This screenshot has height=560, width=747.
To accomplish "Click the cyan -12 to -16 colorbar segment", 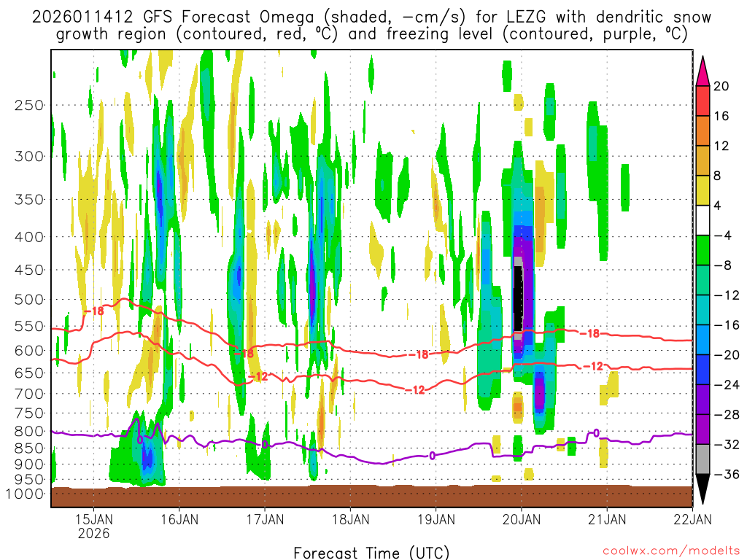I will 703,310.
